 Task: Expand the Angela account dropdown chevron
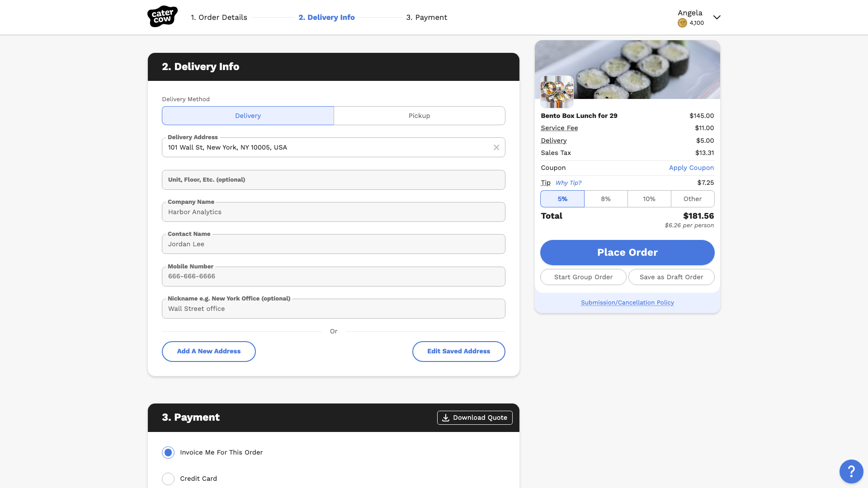click(717, 17)
